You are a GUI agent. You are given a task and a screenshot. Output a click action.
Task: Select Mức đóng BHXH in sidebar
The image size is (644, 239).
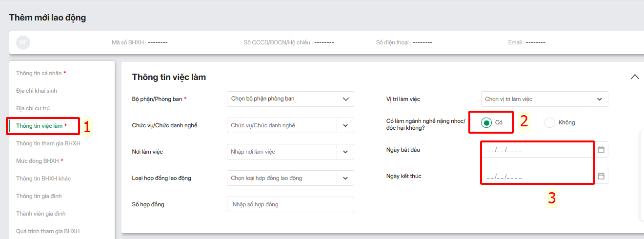pos(38,161)
